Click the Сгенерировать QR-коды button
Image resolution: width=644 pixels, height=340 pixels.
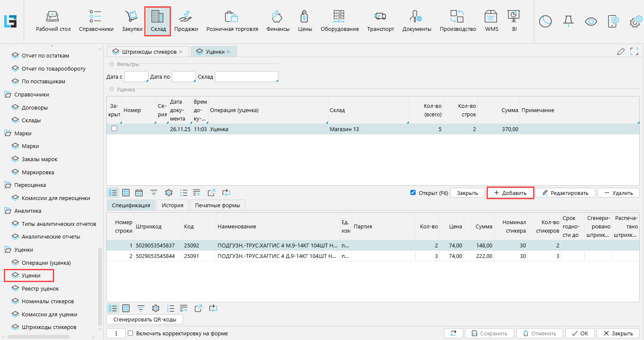[x=145, y=319]
